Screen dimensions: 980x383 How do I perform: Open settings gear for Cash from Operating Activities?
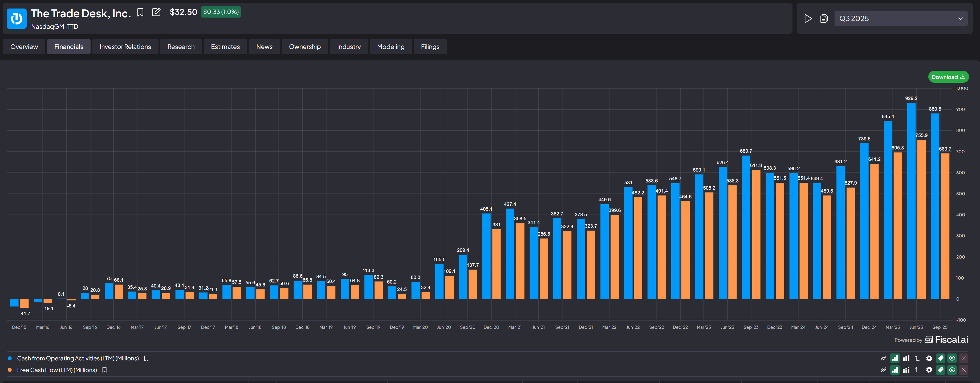(929, 358)
